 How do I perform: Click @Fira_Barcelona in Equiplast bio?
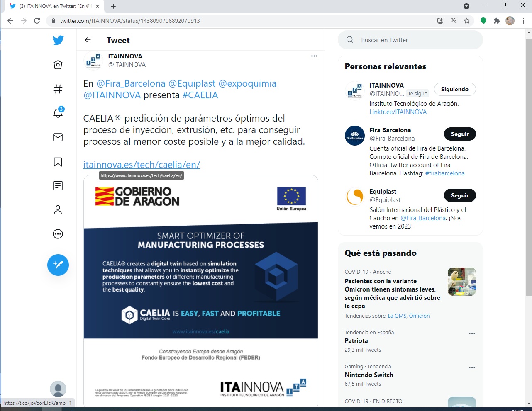423,218
